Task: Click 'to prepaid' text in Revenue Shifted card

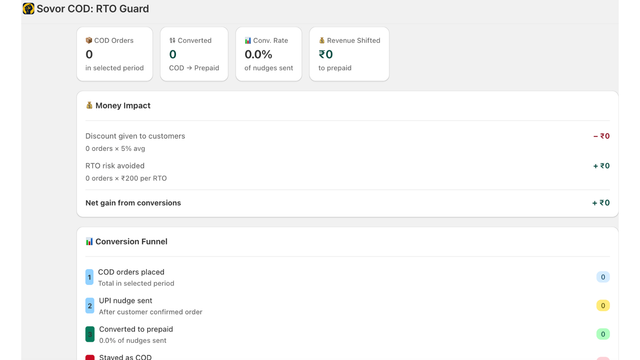Action: point(335,68)
